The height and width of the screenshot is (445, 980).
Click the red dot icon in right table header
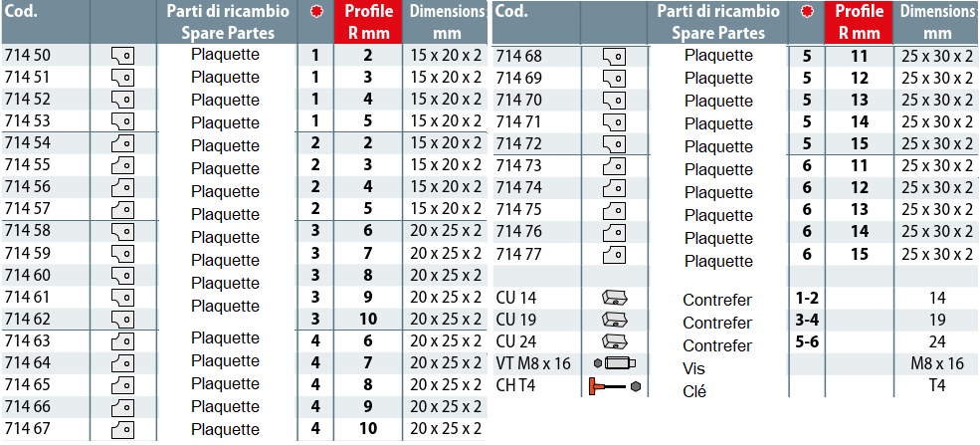pyautogui.click(x=806, y=13)
